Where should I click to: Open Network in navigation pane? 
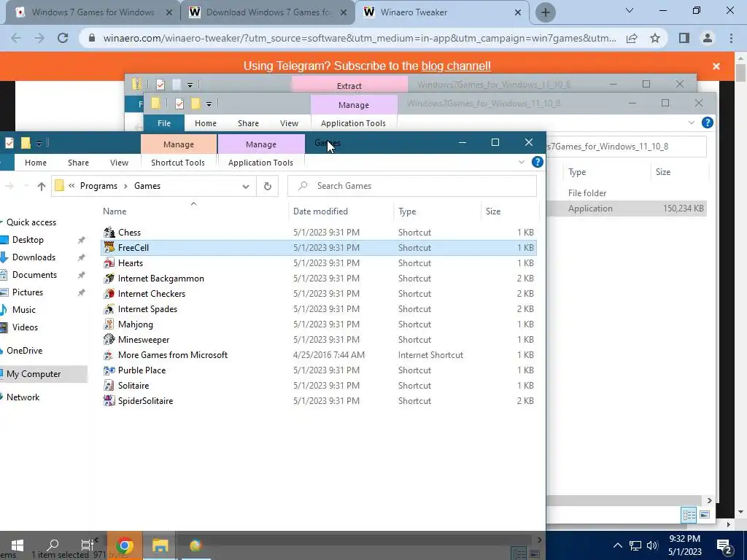click(x=23, y=397)
